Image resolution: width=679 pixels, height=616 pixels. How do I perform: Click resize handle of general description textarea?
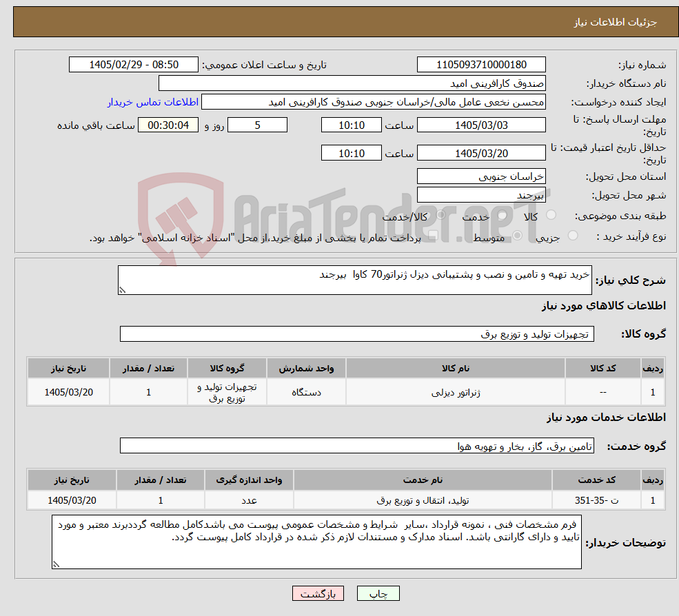click(x=122, y=291)
